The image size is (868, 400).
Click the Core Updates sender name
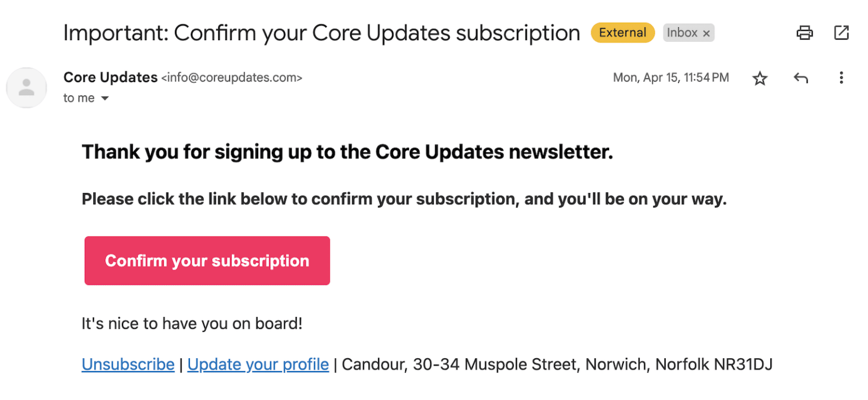pos(110,78)
